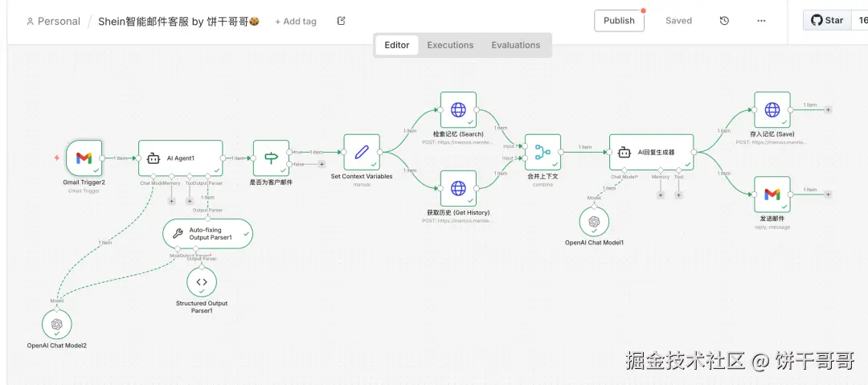Click the Add tag link
This screenshot has width=868, height=385.
click(296, 21)
